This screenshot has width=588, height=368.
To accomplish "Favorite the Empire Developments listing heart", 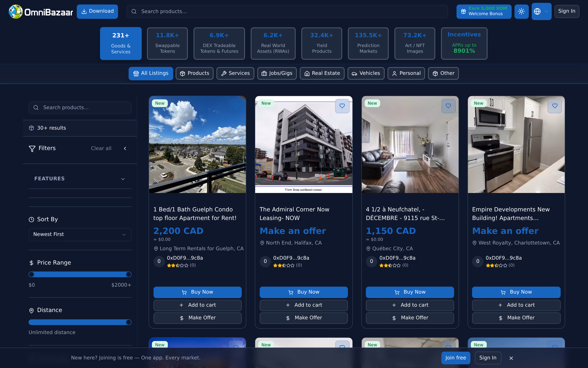I will 555,106.
